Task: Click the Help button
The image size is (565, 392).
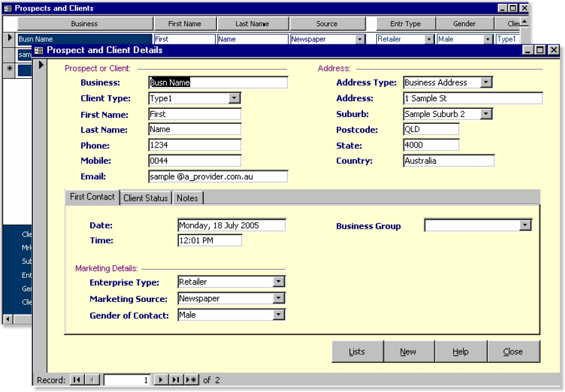Action: 461,351
